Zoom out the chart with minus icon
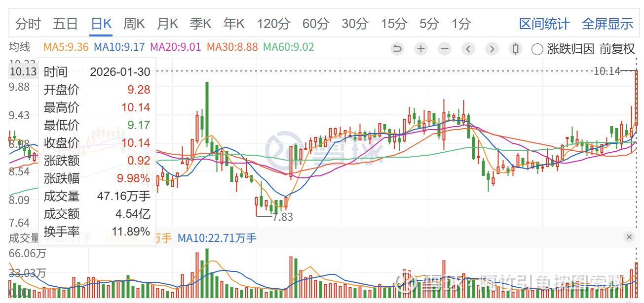The width and height of the screenshot is (644, 303). 445,49
